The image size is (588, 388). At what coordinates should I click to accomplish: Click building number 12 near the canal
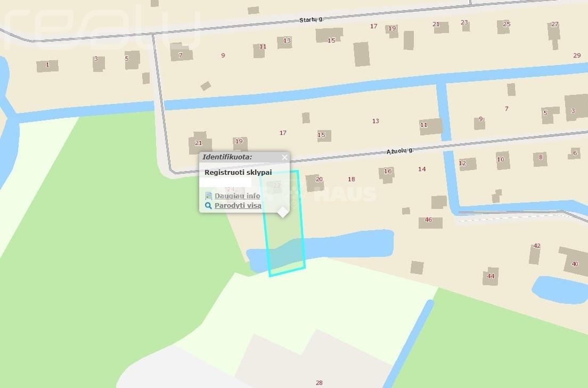click(x=467, y=164)
